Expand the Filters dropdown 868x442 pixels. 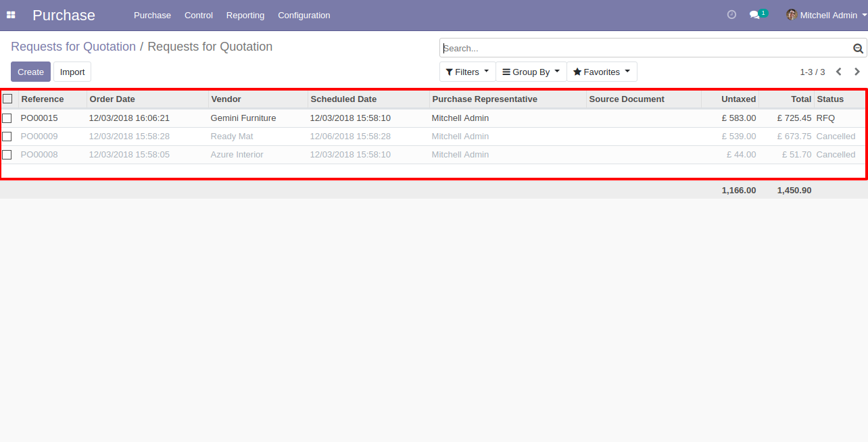pyautogui.click(x=467, y=72)
